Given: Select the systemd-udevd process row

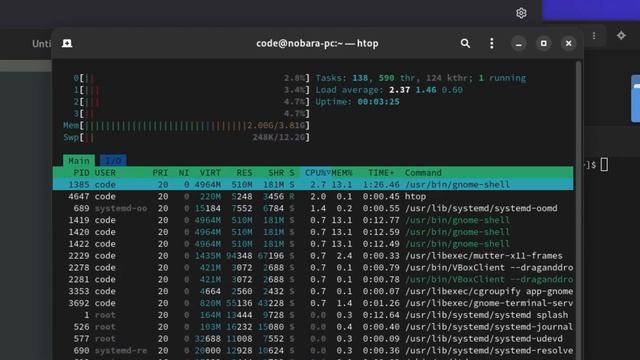Looking at the screenshot, I should point(313,338).
